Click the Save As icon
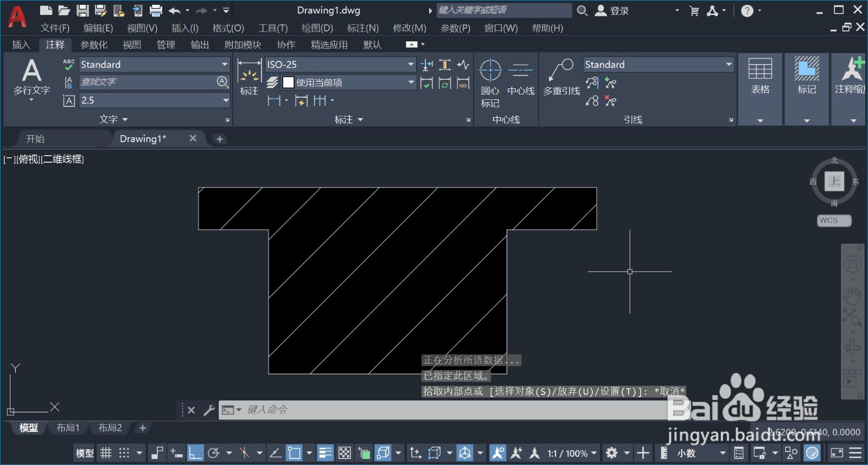868x465 pixels. (100, 10)
